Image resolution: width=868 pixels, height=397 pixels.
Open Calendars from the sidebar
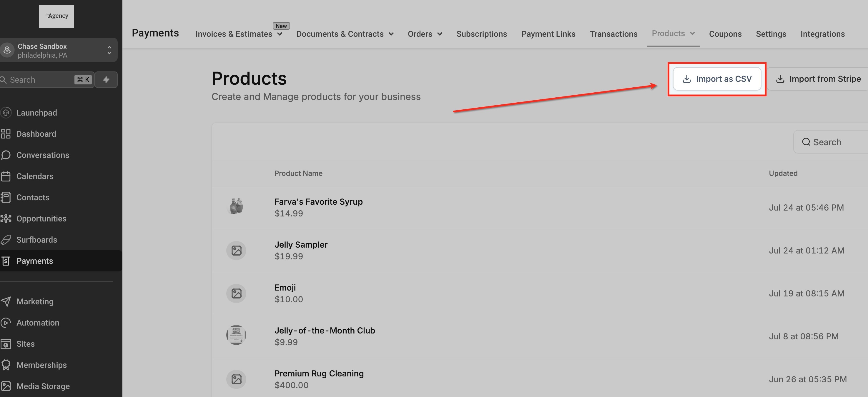click(x=35, y=176)
